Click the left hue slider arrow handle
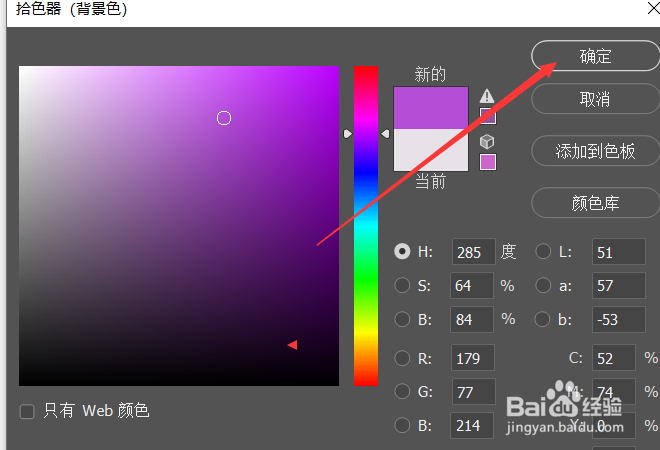660x450 pixels. [x=348, y=134]
